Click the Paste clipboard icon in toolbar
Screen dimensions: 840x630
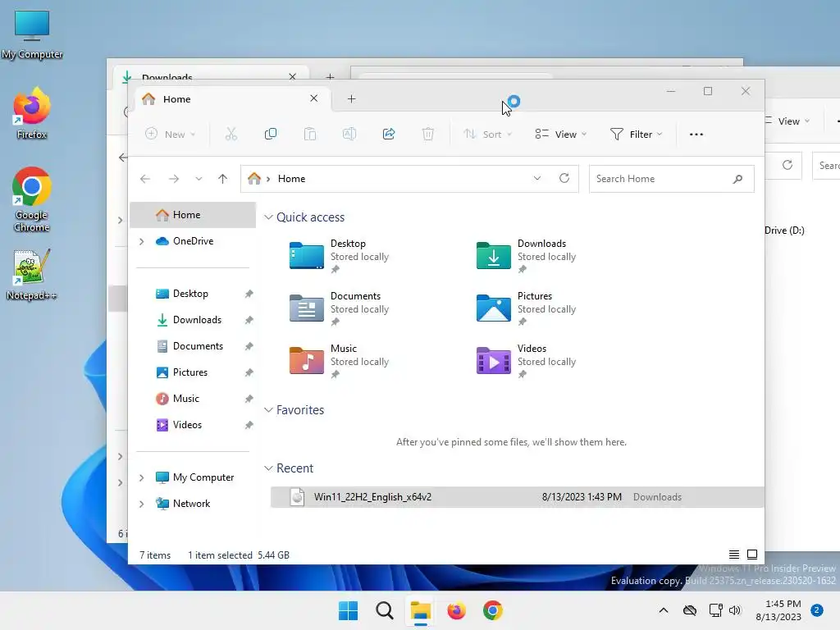(309, 134)
